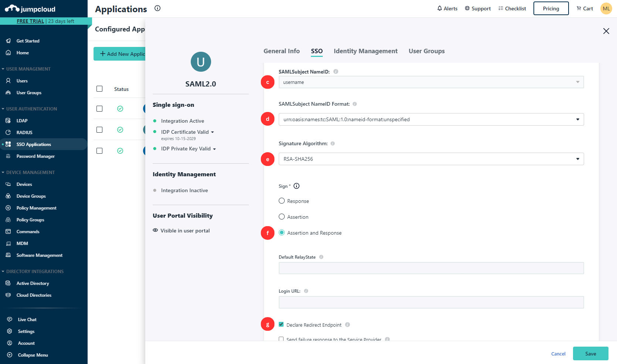This screenshot has width=617, height=364.
Task: Select the Assertion radio button
Action: (282, 217)
